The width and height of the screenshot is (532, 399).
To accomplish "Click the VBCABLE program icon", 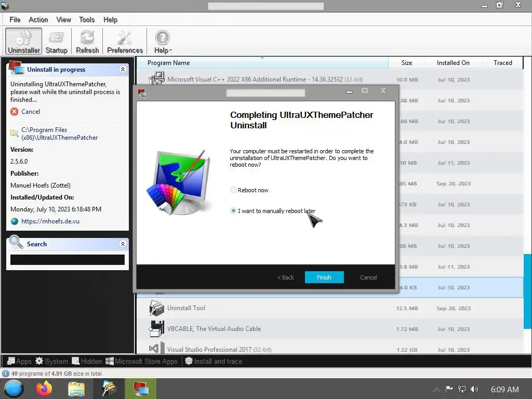I will [156, 329].
